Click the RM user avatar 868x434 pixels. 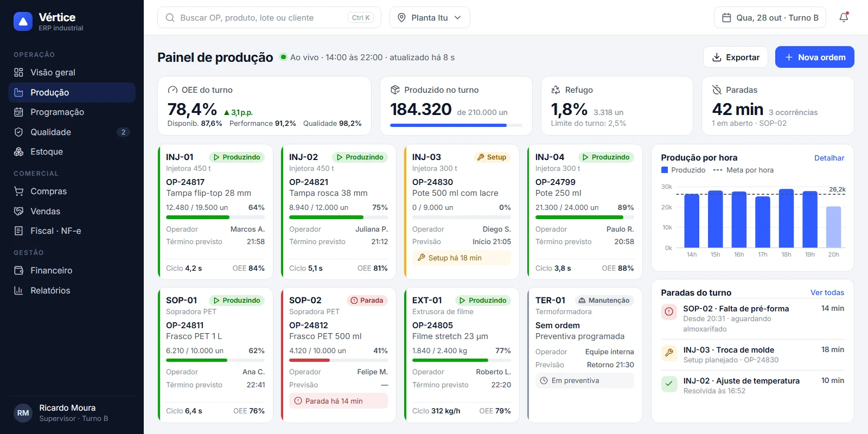click(x=23, y=413)
